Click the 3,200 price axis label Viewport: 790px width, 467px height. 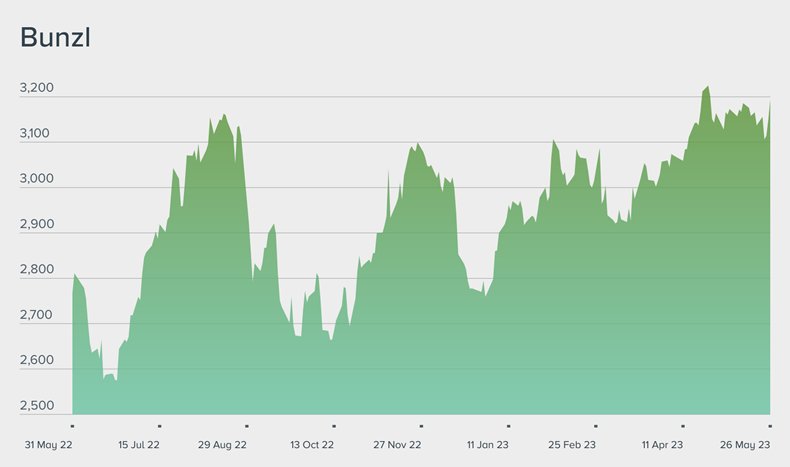pos(37,89)
